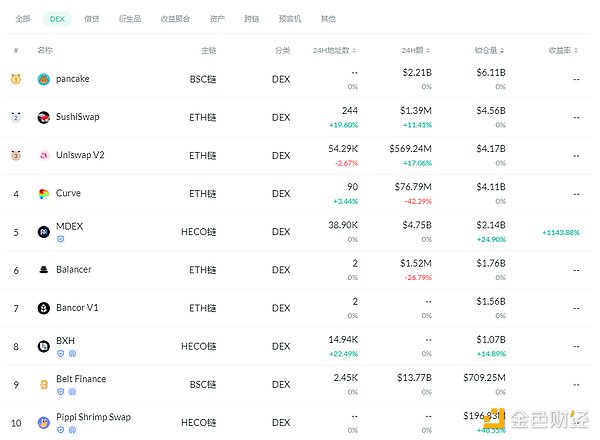This screenshot has width=600, height=440.
Task: Select the MDEX logo icon
Action: (44, 232)
